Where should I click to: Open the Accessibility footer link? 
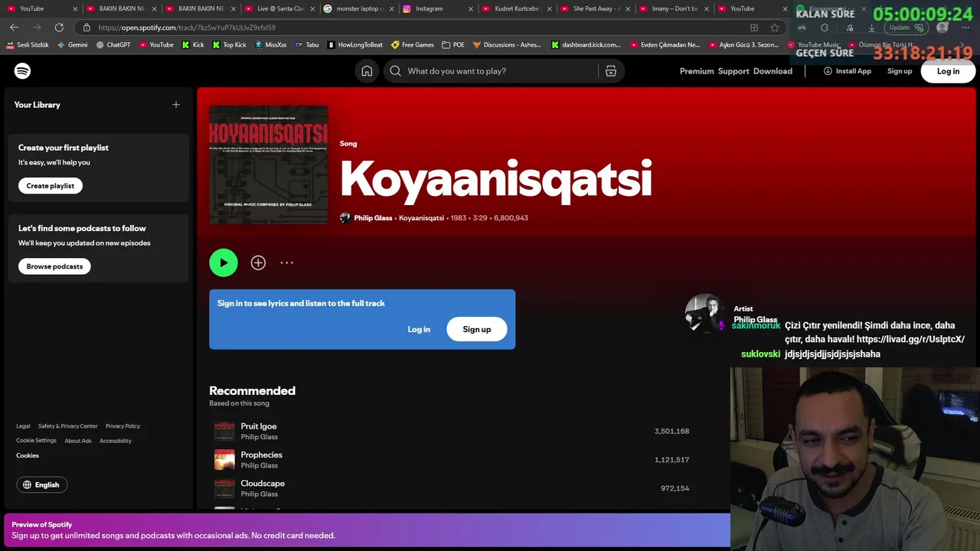(x=116, y=441)
